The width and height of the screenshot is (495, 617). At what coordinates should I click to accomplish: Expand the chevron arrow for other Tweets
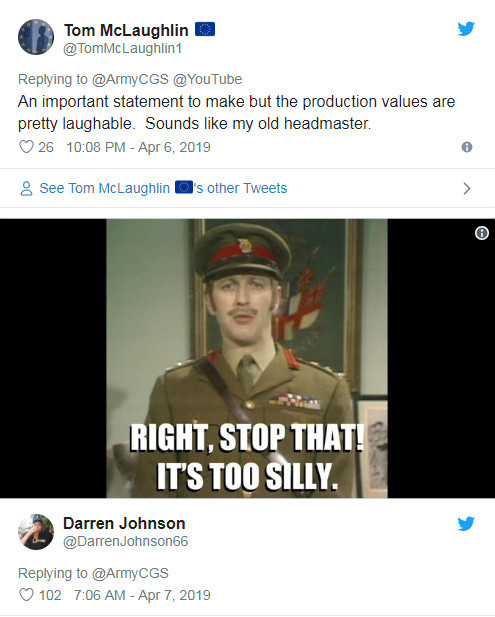467,188
